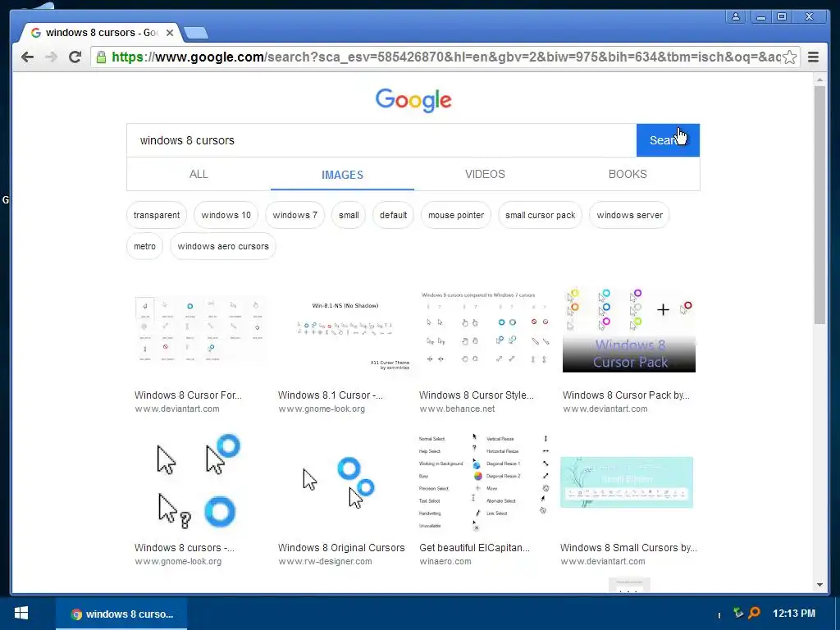Open the Windows 8 Cursor Pack thumbnail

pyautogui.click(x=629, y=330)
